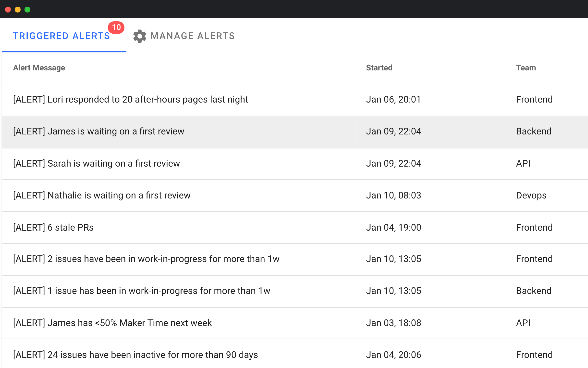
Task: Sort by the Started column header
Action: [x=379, y=68]
